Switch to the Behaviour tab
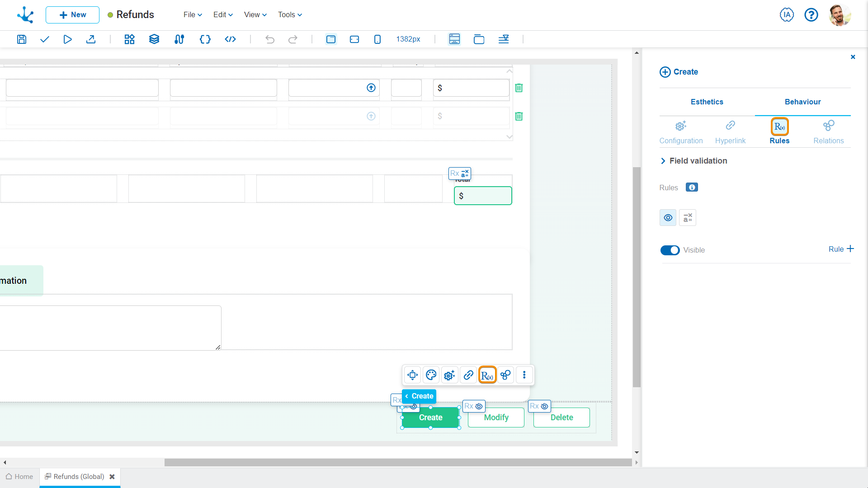This screenshot has height=488, width=868. pos(802,101)
